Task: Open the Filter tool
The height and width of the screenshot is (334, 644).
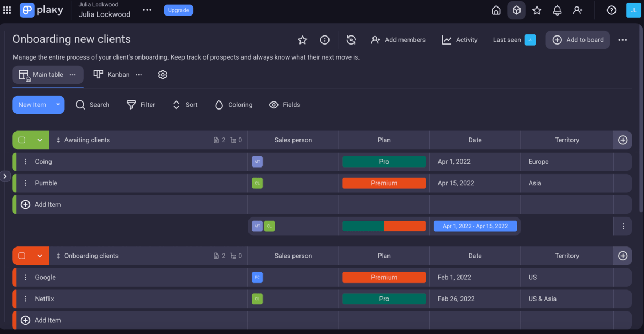Action: [x=141, y=105]
